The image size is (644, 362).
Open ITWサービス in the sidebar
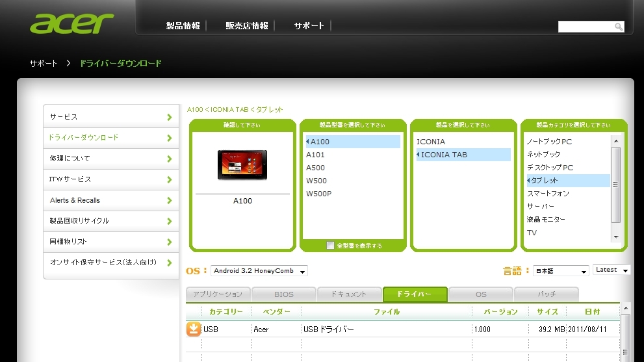(111, 179)
